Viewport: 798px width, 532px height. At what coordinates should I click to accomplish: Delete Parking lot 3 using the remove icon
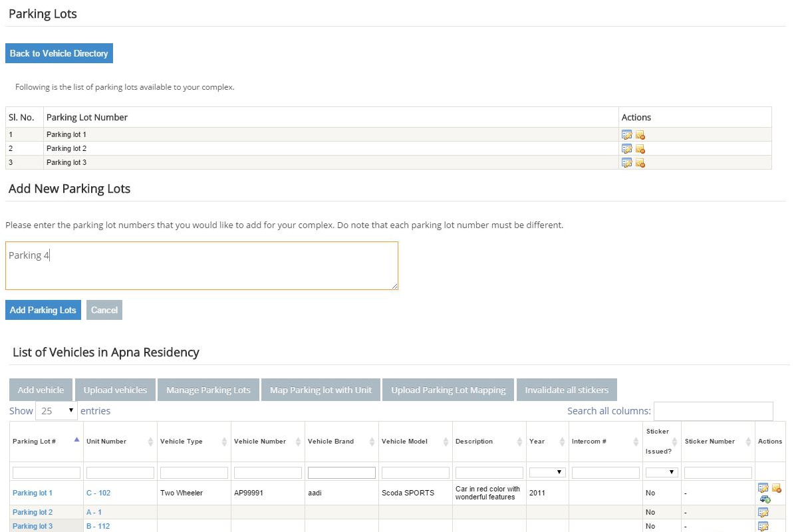point(640,163)
